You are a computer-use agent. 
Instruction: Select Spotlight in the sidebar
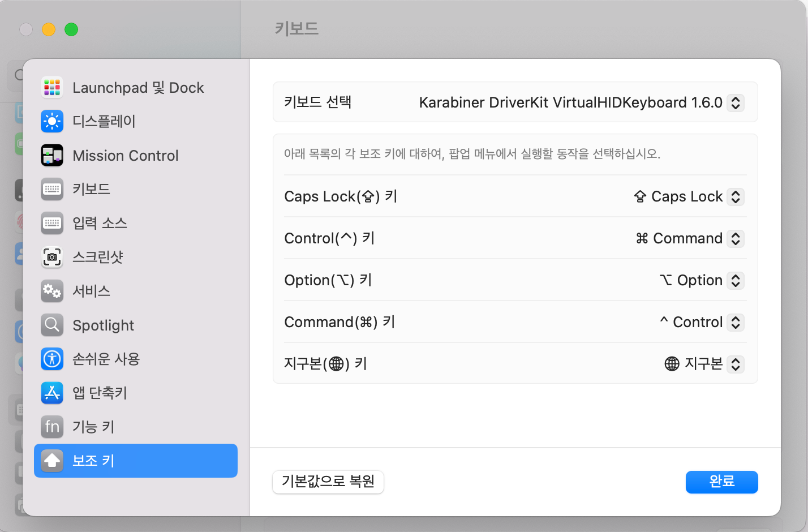tap(136, 325)
